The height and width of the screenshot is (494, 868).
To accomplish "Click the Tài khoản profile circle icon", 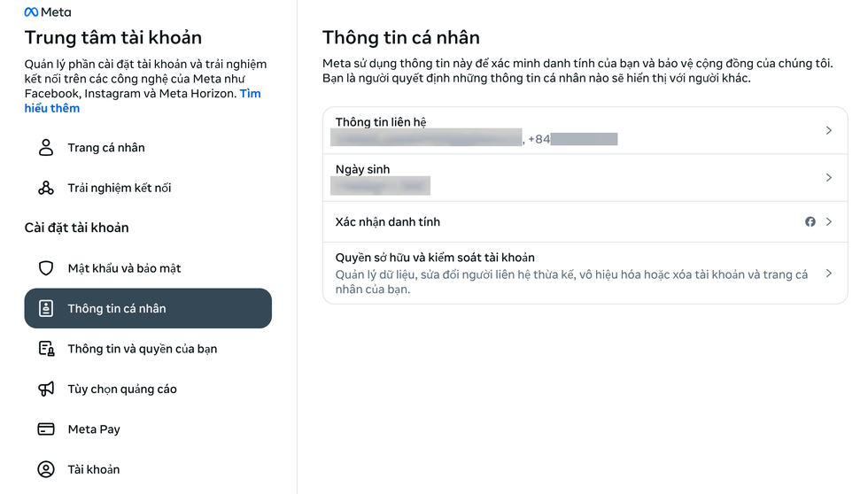I will tap(46, 469).
